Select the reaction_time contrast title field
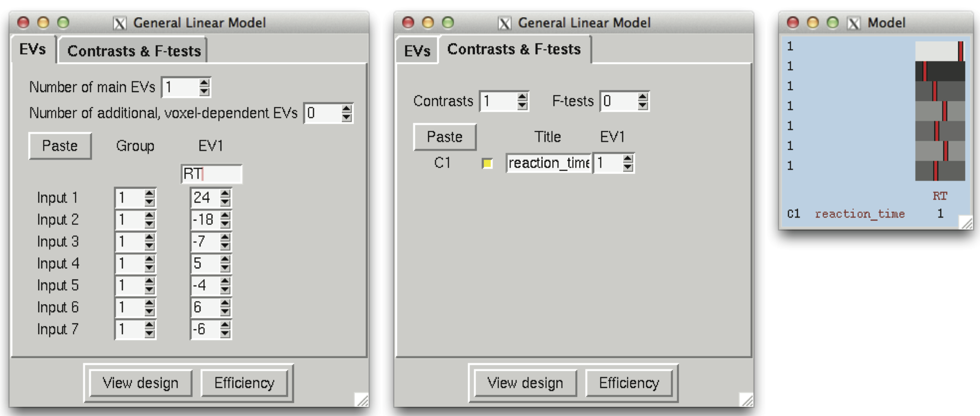This screenshot has width=980, height=416. pyautogui.click(x=548, y=164)
